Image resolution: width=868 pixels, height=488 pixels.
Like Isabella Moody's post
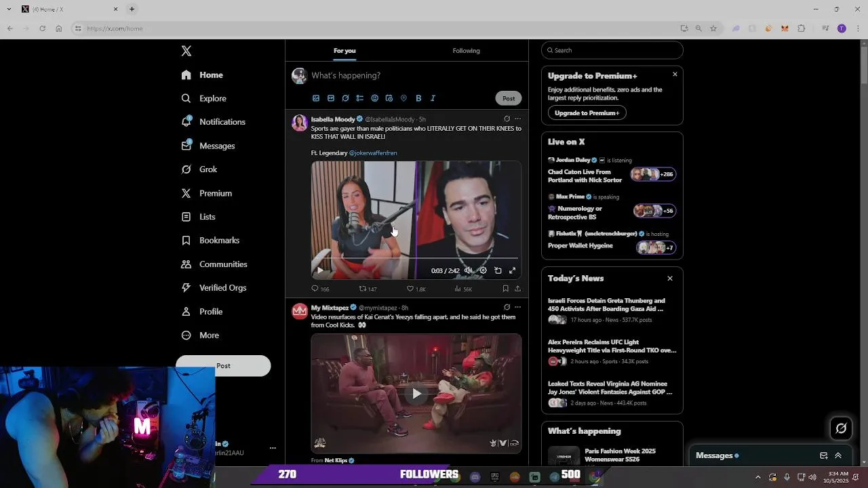coord(416,289)
